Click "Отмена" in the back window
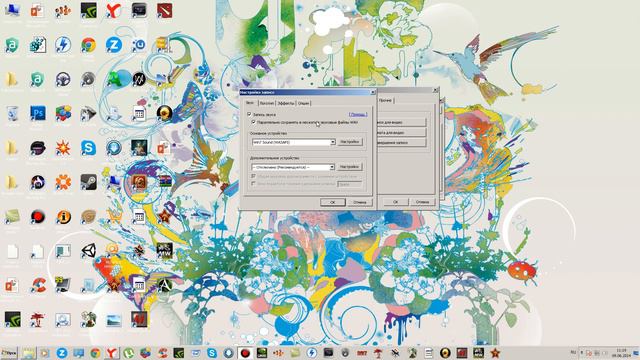The height and width of the screenshot is (360, 640). click(x=422, y=202)
